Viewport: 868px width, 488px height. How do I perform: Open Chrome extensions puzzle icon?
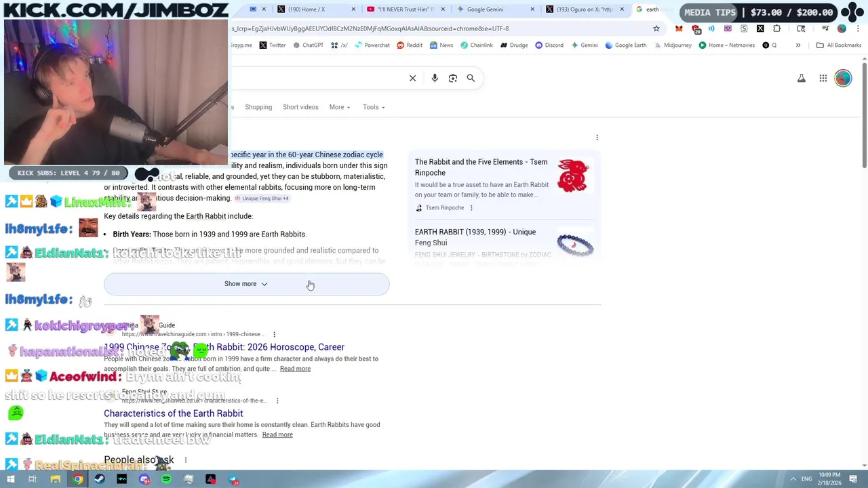pyautogui.click(x=777, y=28)
